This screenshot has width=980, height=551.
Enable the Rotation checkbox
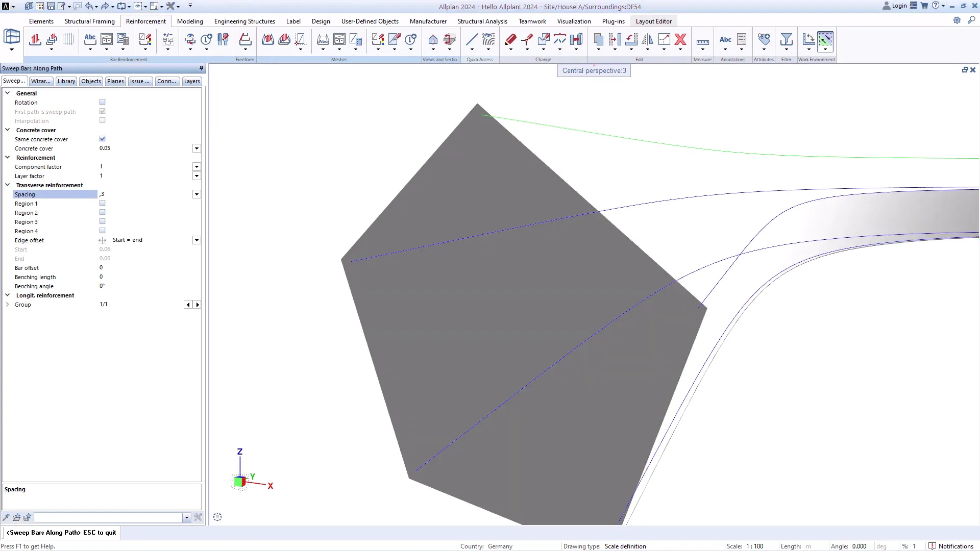102,102
